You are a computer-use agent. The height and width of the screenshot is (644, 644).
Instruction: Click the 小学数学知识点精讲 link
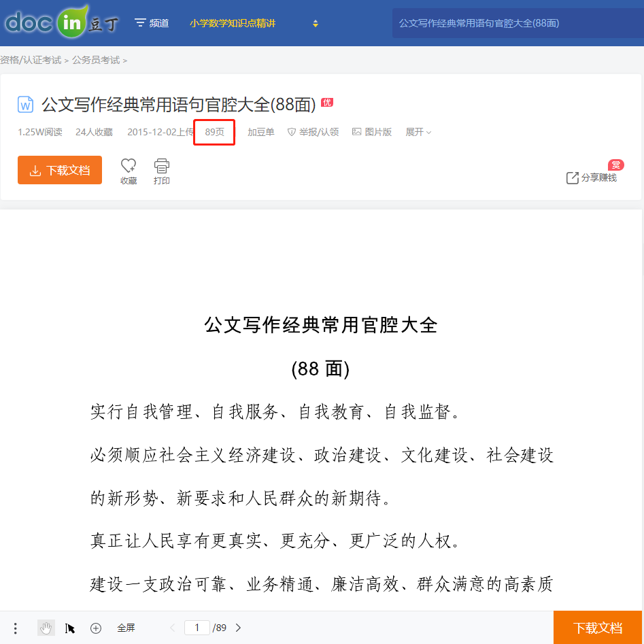(x=232, y=23)
